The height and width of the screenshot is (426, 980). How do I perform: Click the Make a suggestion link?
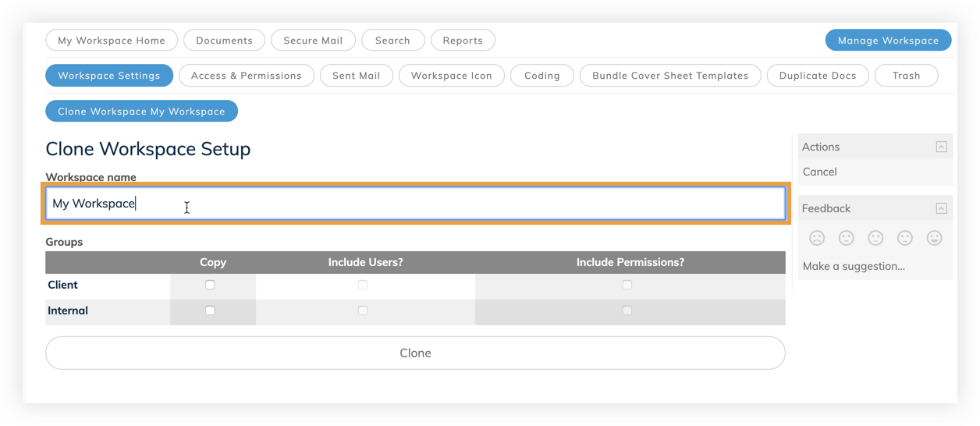[854, 266]
